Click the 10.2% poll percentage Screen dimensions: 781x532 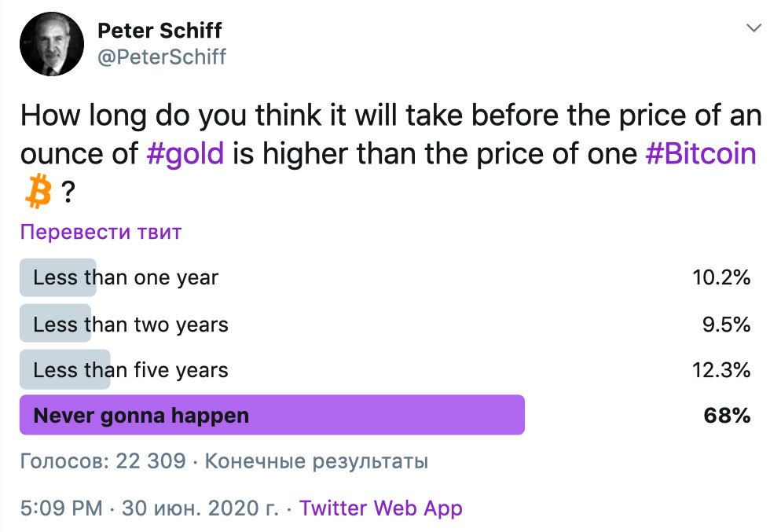pos(722,277)
